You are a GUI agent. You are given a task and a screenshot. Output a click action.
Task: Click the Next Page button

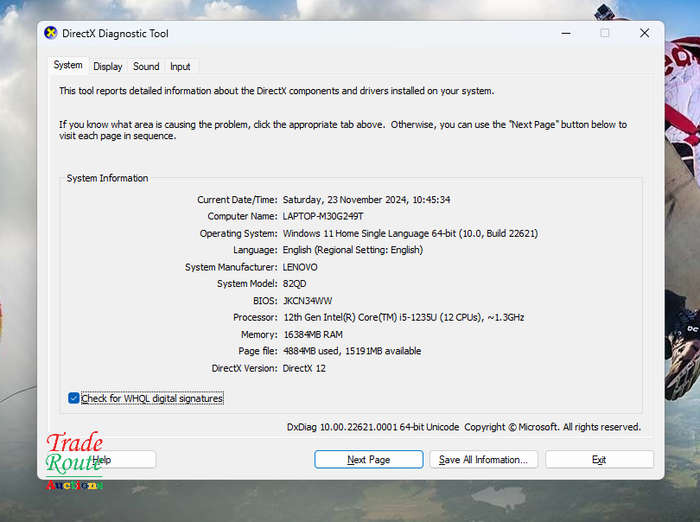368,459
